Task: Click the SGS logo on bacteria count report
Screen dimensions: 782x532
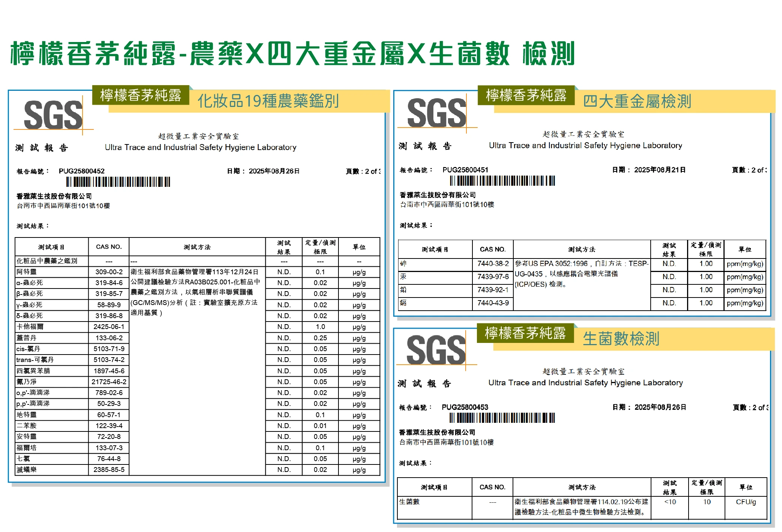Action: (x=436, y=350)
